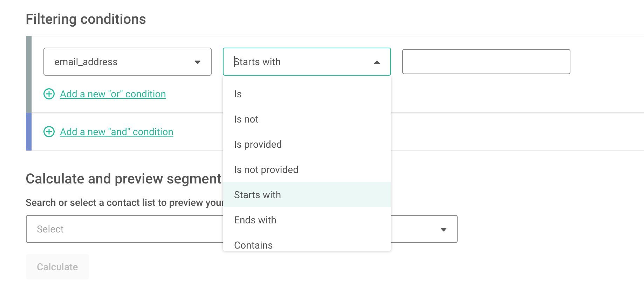Open the email_address field dropdown
Viewport: 644px width, 292px height.
pos(198,62)
